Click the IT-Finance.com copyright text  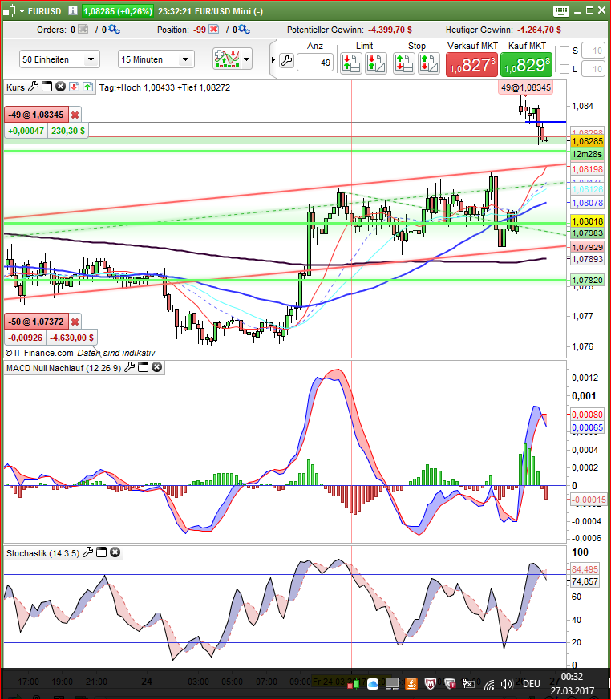point(39,353)
